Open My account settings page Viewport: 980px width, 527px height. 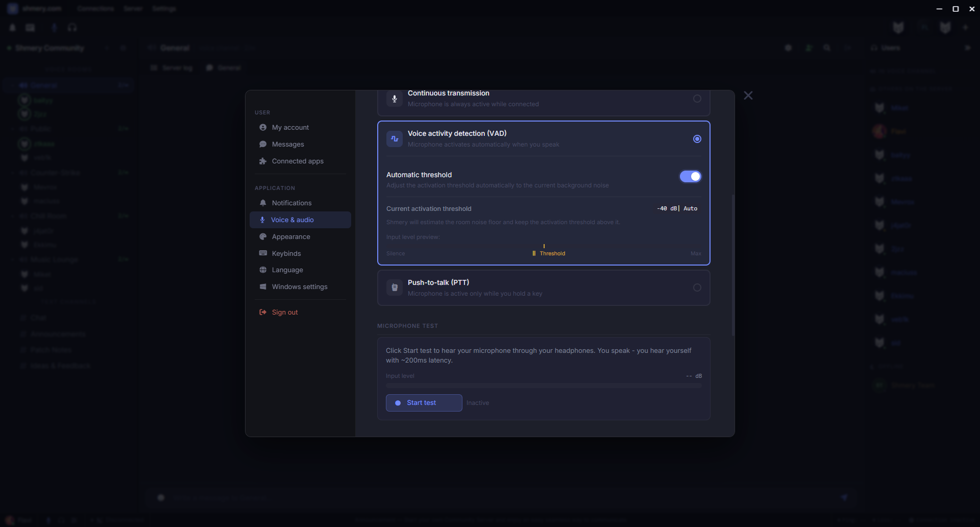(x=300, y=127)
